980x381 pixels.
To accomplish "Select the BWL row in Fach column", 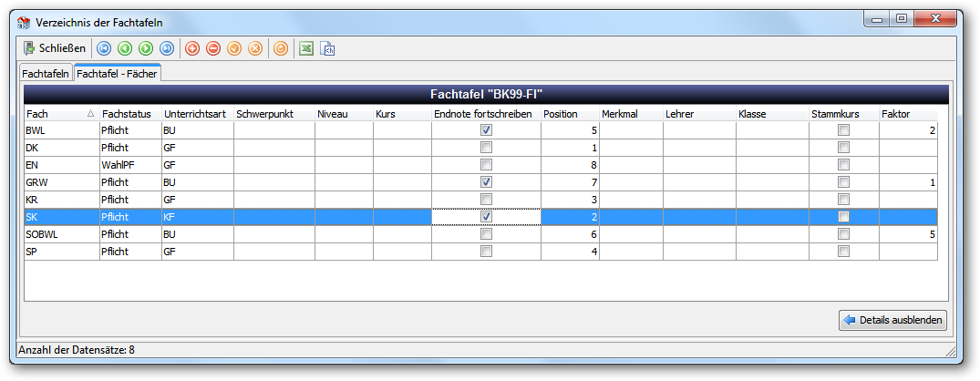I will (x=62, y=130).
